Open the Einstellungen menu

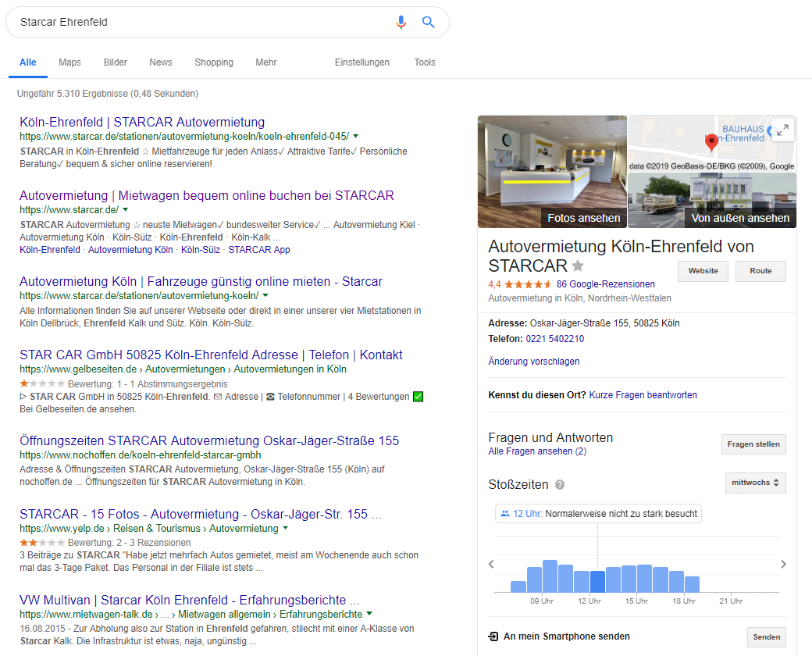362,62
